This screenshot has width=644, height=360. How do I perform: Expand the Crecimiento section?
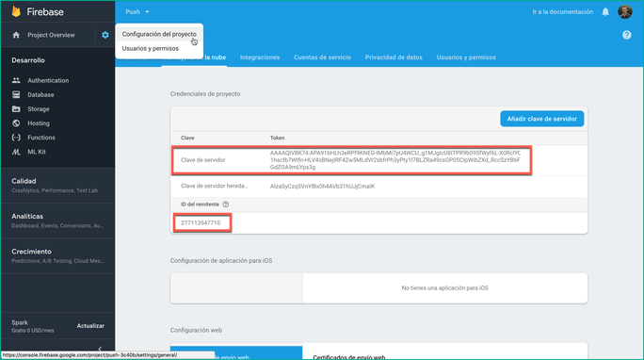click(x=58, y=255)
